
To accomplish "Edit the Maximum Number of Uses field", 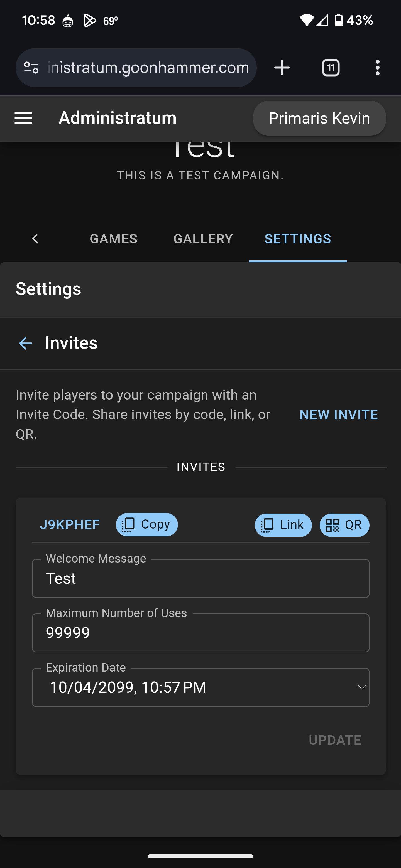I will [x=200, y=633].
